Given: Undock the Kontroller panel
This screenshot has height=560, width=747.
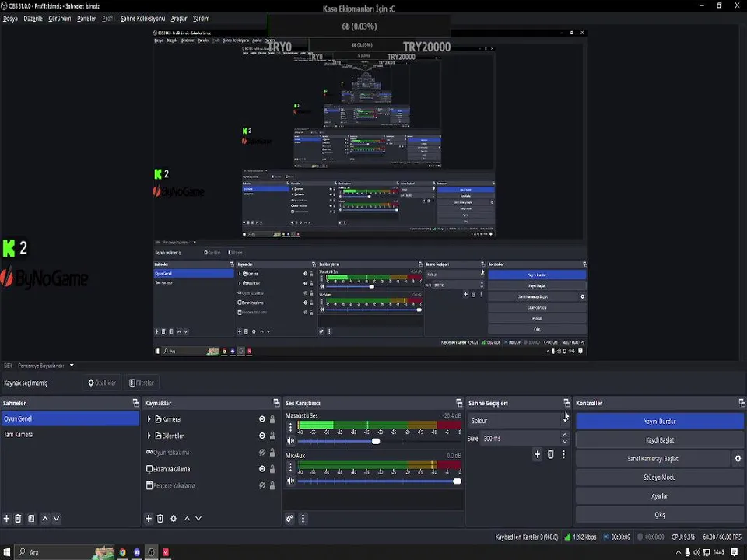Looking at the screenshot, I should click(x=742, y=403).
